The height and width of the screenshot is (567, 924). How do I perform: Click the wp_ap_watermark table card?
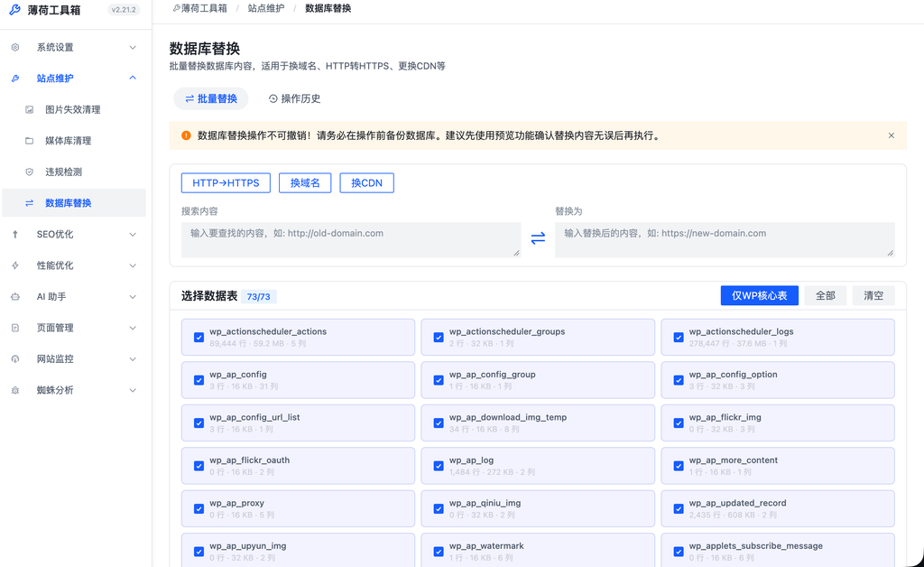(x=538, y=552)
